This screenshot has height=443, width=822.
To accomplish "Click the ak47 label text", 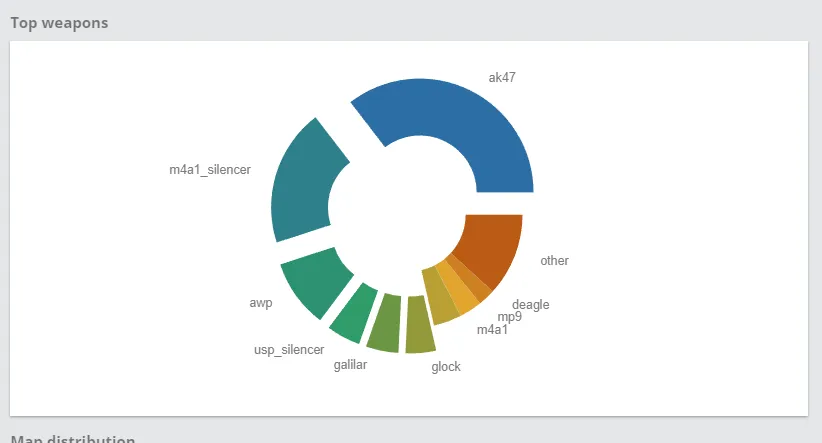I will coord(502,78).
